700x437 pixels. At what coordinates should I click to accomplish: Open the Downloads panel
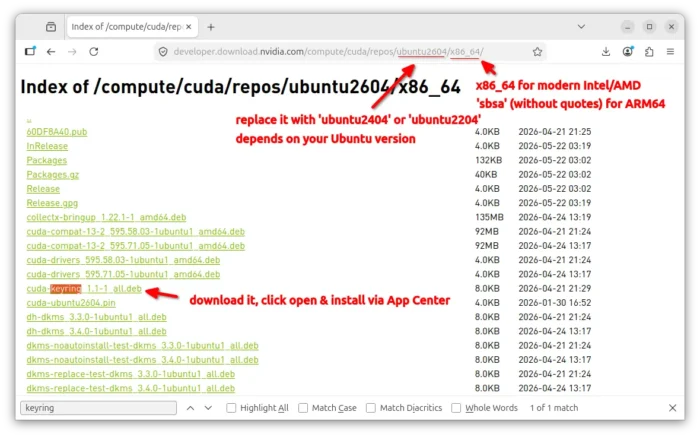(x=606, y=52)
